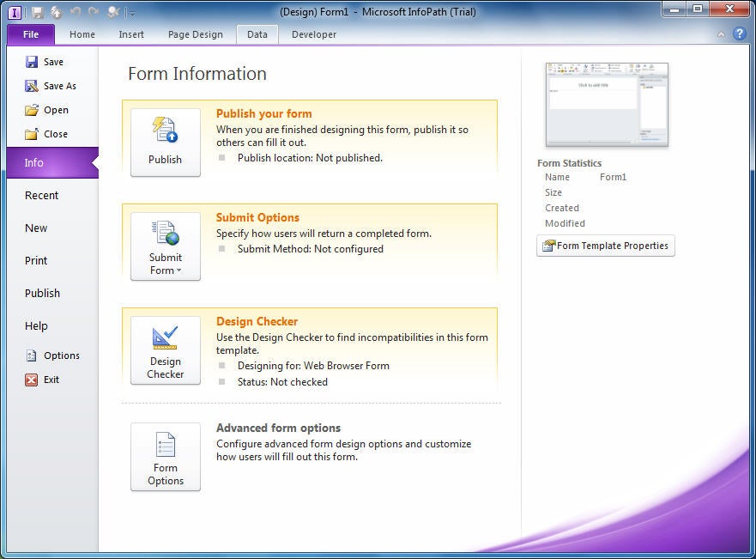Open the Help section

[52, 326]
